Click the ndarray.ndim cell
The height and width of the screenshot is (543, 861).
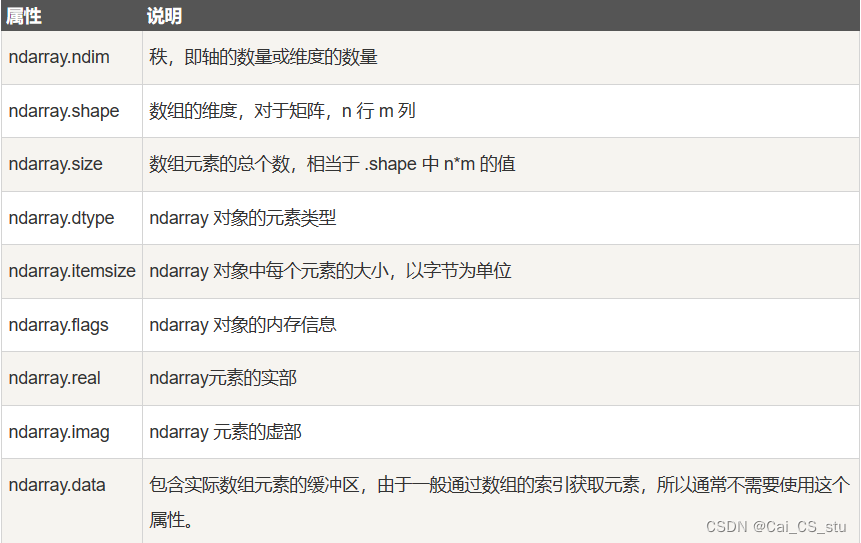click(72, 58)
